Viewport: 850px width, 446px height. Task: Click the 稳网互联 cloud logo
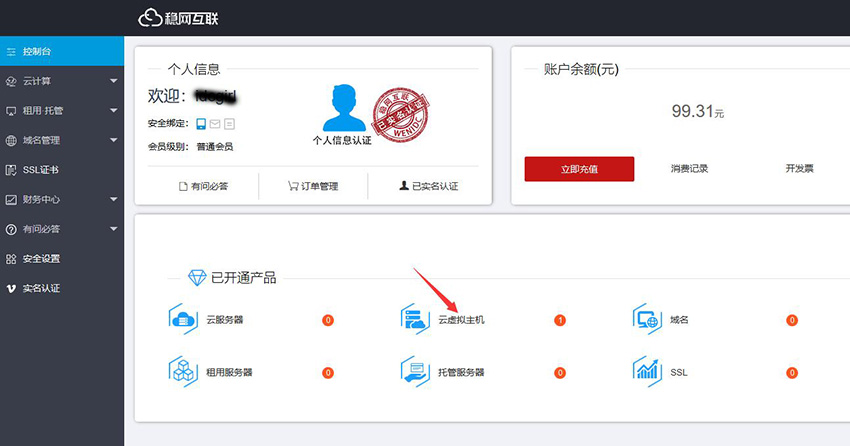(178, 18)
